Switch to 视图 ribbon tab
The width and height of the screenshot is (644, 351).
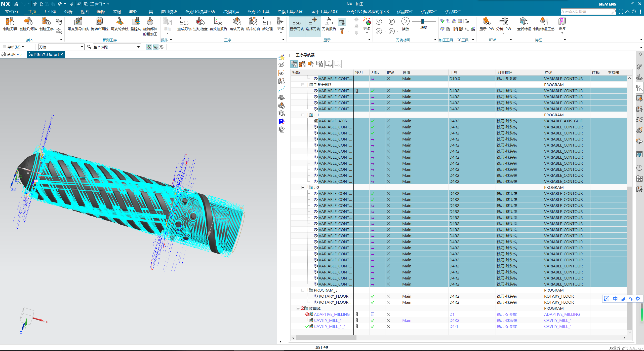point(84,12)
